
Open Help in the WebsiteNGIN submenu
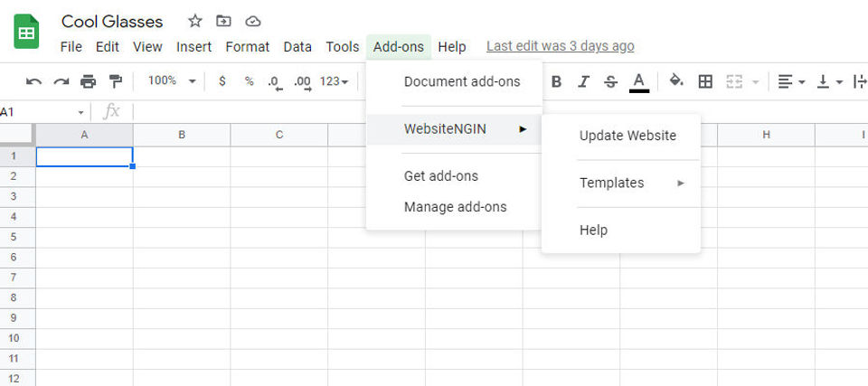593,230
